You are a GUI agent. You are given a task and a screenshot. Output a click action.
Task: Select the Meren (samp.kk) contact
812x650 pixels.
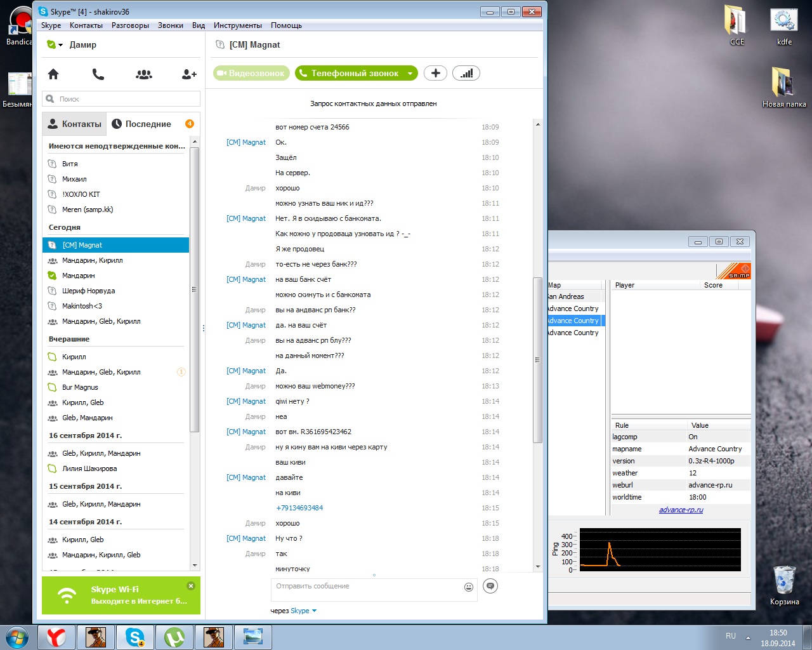coord(115,209)
